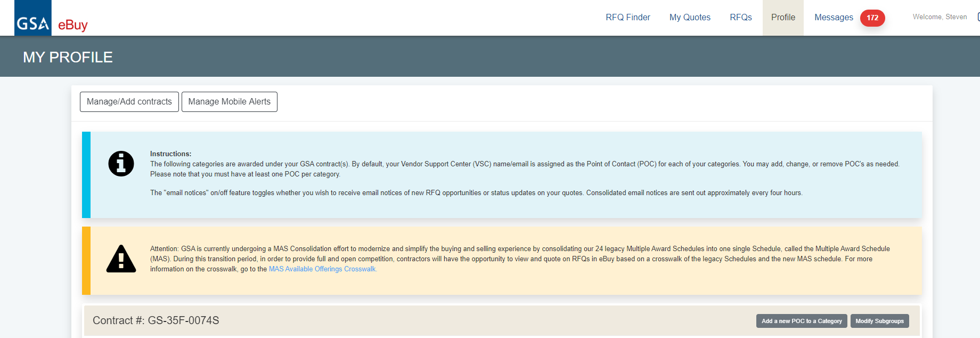Open the RFQ Finder page
The width and height of the screenshot is (980, 338).
(628, 18)
